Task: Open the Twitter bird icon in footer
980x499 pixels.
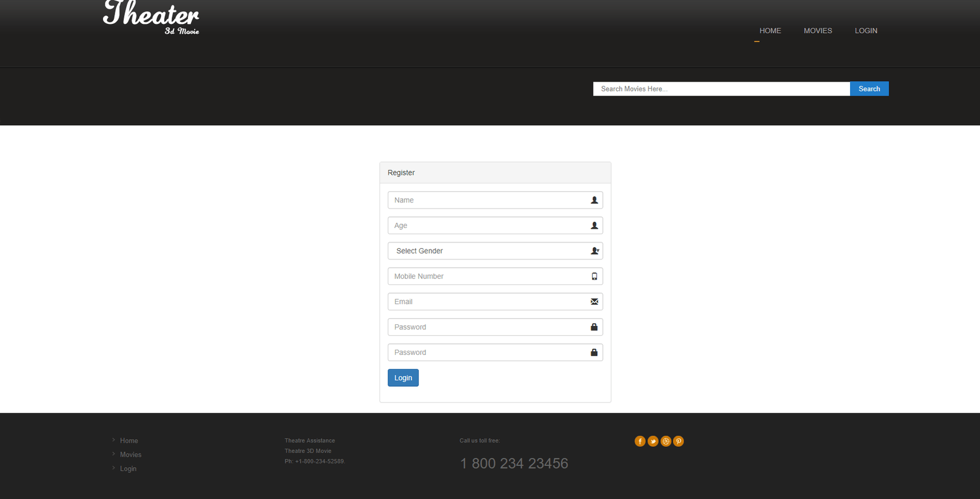Action: click(x=653, y=441)
